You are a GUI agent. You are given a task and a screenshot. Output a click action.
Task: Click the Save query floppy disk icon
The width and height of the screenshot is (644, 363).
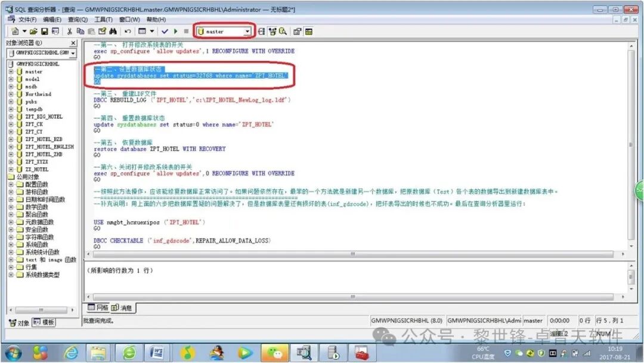(45, 31)
